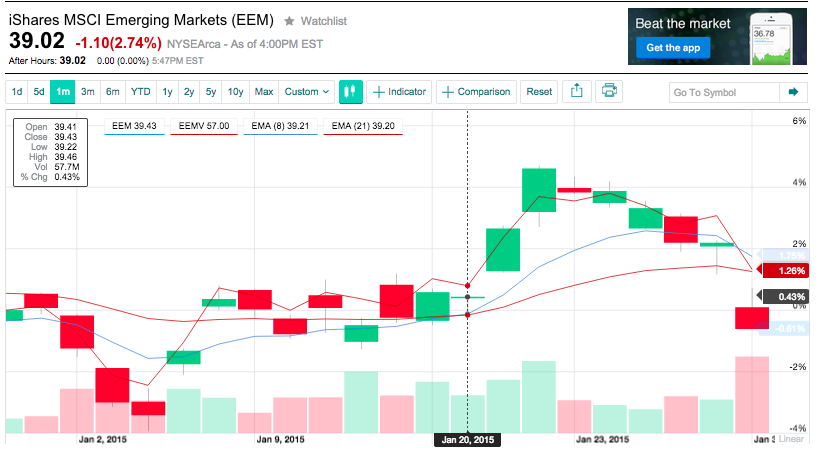Click the share chart icon
Image resolution: width=824 pixels, height=459 pixels.
576,91
